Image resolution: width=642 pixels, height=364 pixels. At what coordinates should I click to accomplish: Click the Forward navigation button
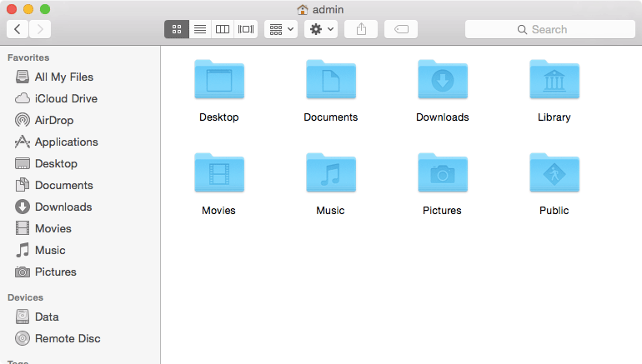[x=39, y=29]
